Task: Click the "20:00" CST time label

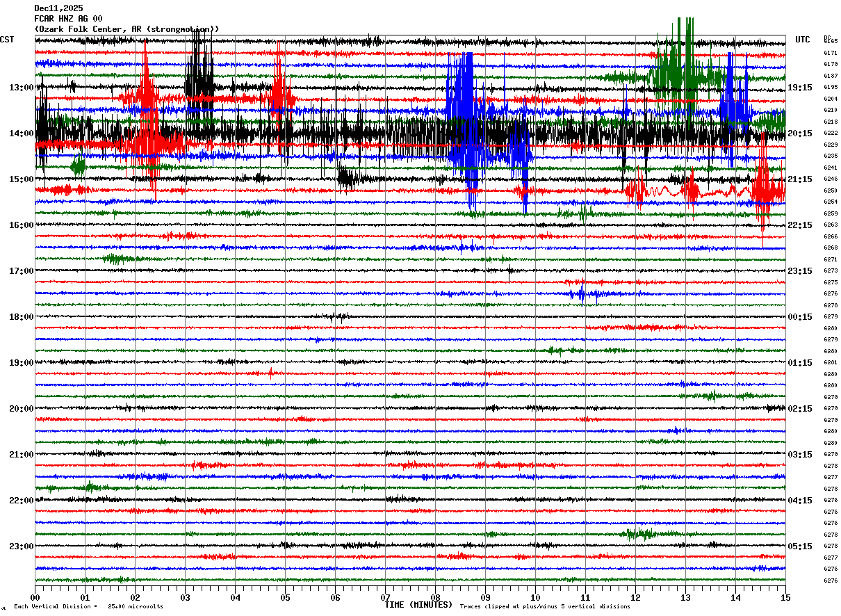Action: (x=21, y=409)
